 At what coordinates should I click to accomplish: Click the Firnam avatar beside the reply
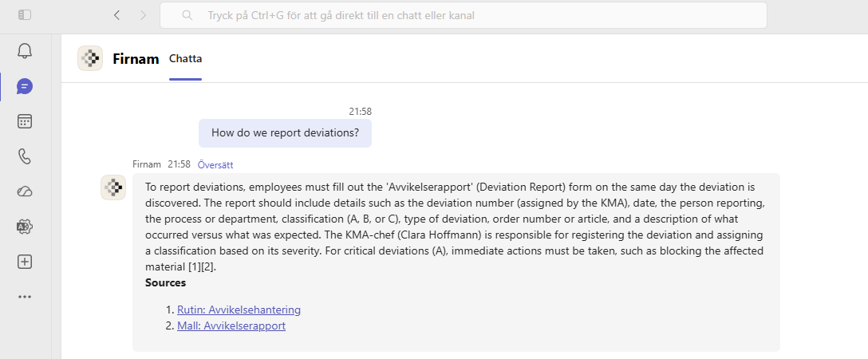pos(113,187)
